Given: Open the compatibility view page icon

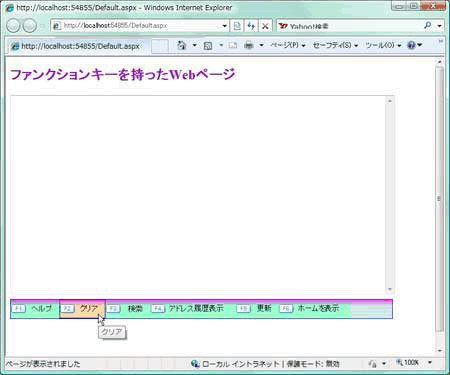Looking at the screenshot, I should [237, 26].
